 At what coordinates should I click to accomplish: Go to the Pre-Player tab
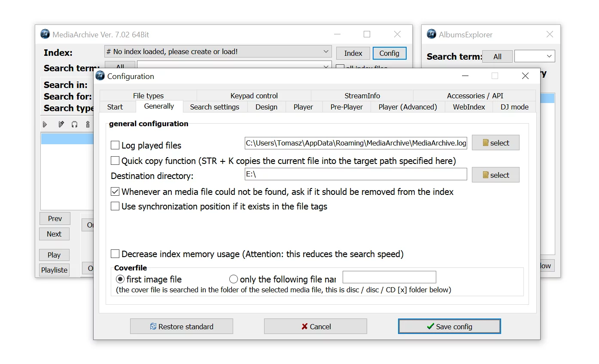(x=347, y=107)
